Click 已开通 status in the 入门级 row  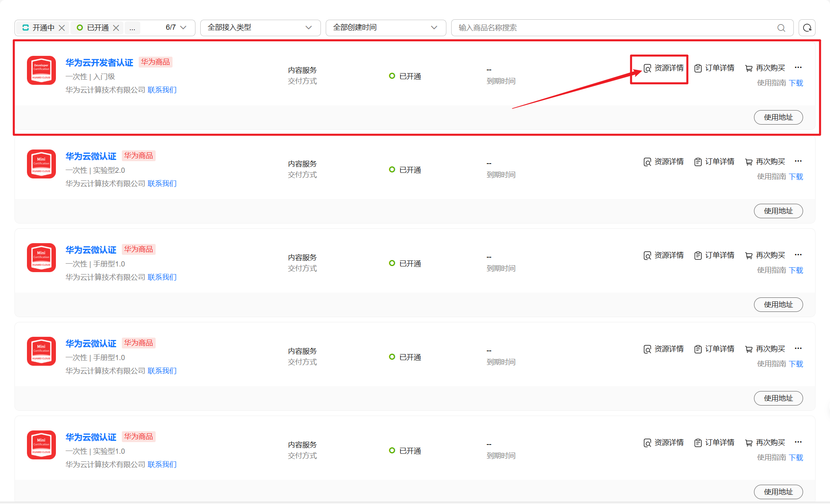(405, 76)
